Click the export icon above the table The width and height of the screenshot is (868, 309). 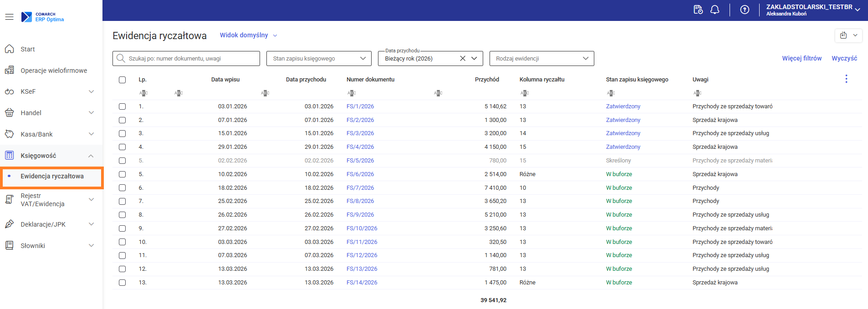click(843, 35)
